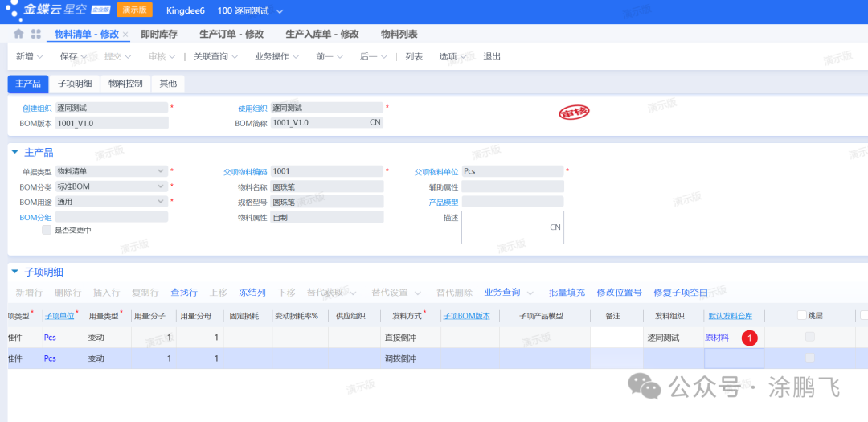This screenshot has width=868, height=422.
Task: Click the home icon in tab bar
Action: tap(18, 35)
